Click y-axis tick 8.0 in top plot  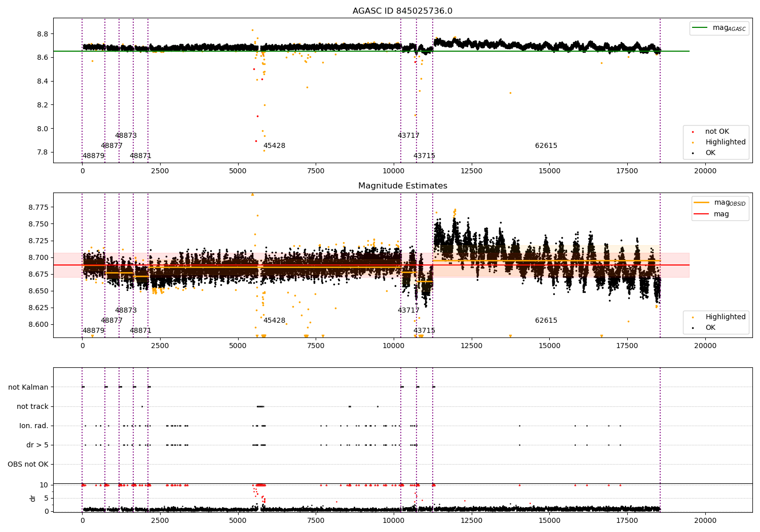point(43,129)
